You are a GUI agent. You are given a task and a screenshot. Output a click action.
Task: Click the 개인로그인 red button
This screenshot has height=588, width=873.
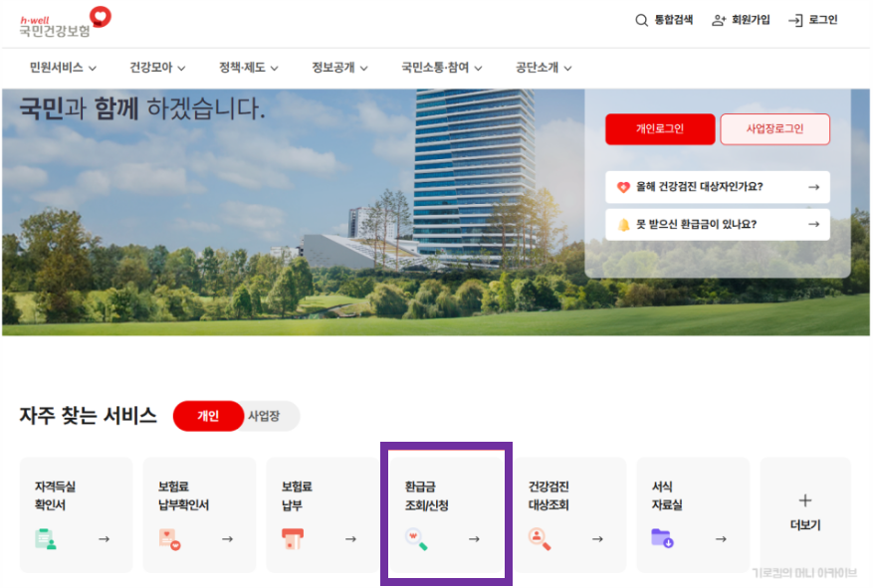pos(659,128)
